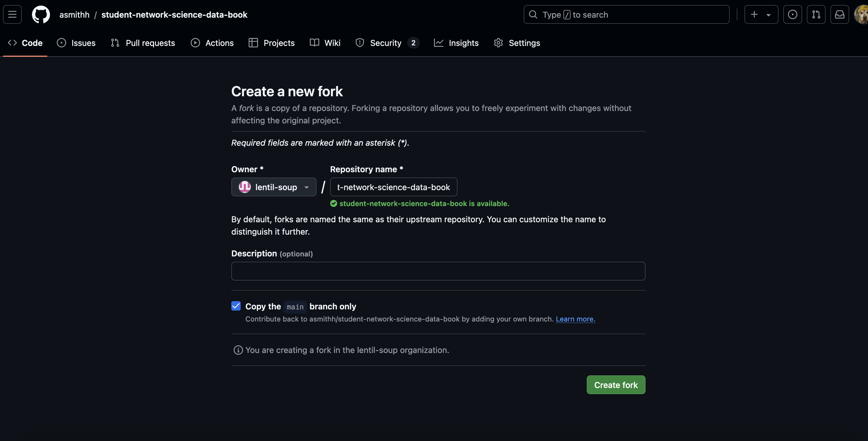Screen dimensions: 868x441
Task: Open the Security tab
Action: [x=387, y=43]
